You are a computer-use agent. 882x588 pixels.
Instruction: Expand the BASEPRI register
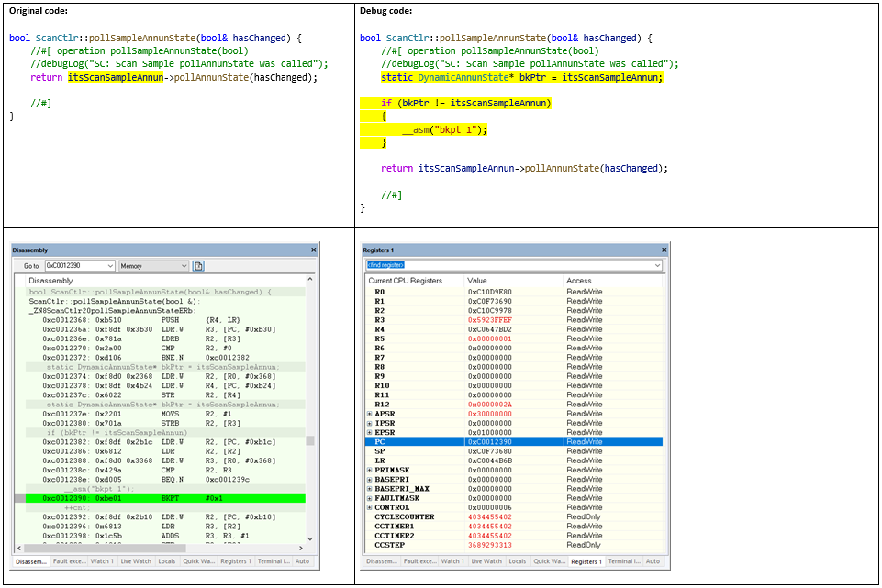[370, 480]
